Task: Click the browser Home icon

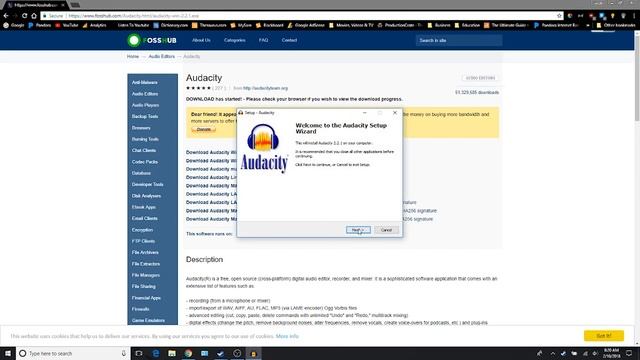Action: [34, 16]
